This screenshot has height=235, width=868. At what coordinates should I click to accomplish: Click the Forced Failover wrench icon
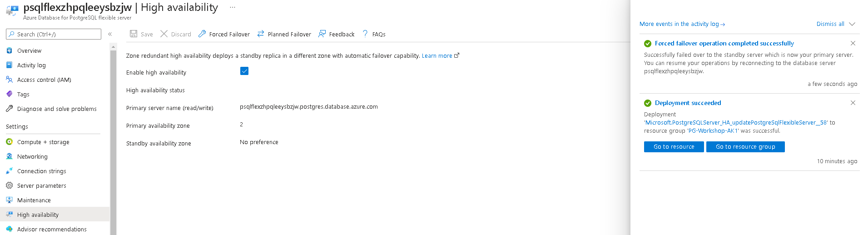(202, 34)
